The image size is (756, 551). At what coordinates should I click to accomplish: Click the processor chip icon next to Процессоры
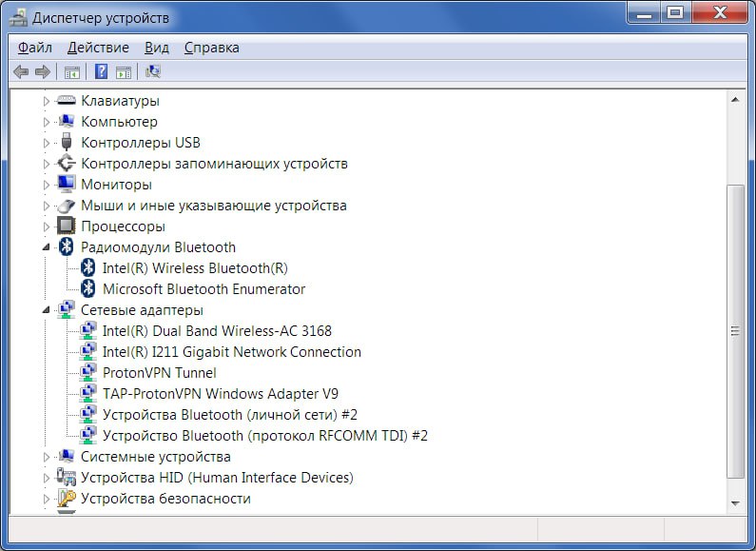tap(66, 226)
